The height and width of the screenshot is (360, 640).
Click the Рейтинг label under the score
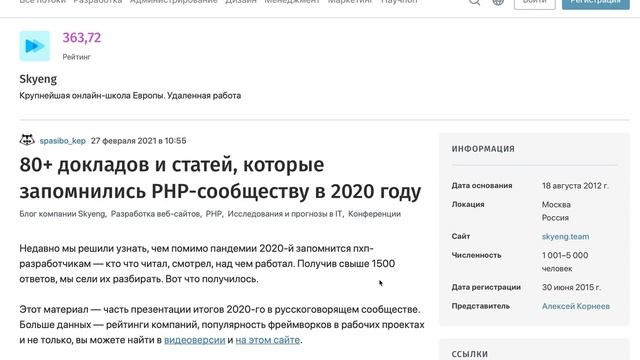pos(76,57)
